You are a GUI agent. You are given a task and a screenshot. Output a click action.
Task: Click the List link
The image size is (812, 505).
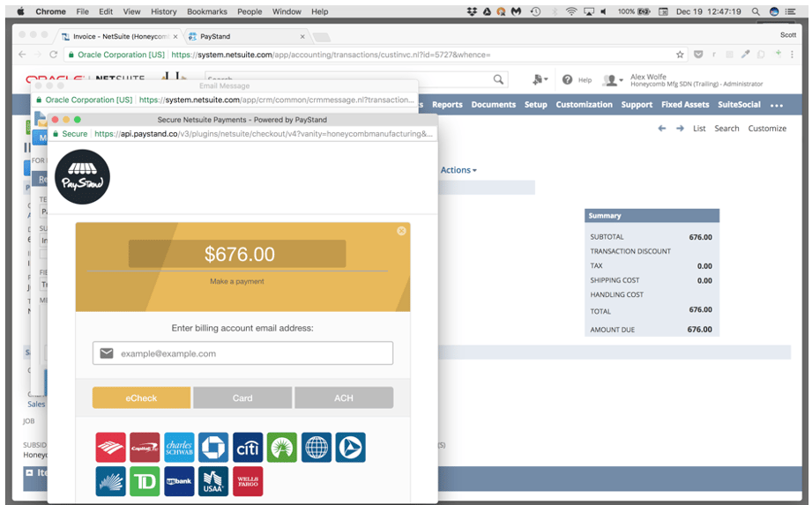699,129
